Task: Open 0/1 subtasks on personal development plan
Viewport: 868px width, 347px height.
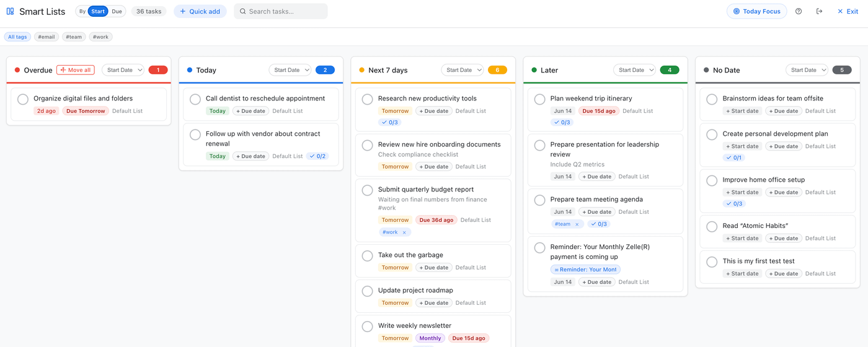Action: tap(734, 157)
